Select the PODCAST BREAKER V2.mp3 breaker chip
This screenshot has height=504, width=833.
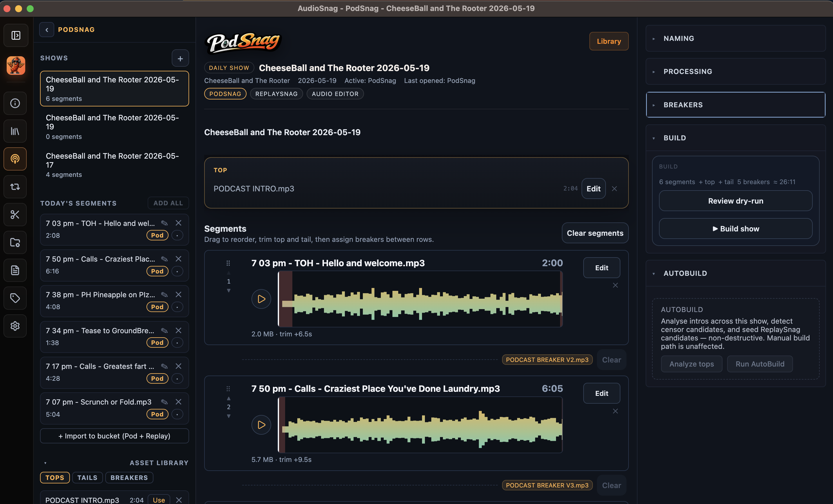(547, 360)
